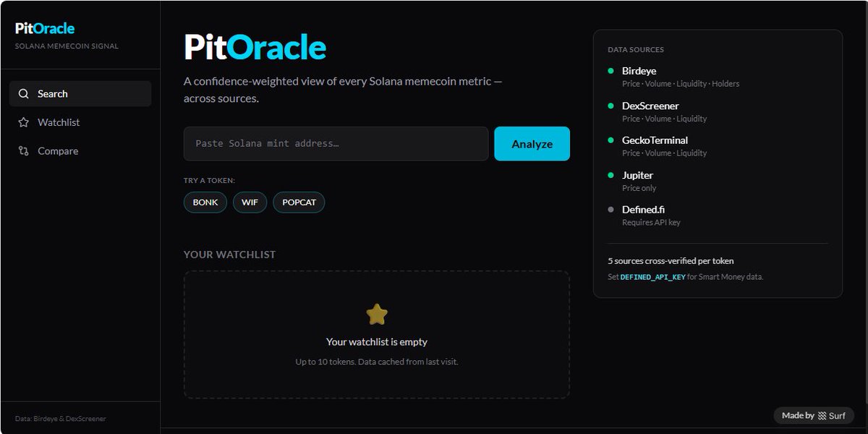Screen dimensions: 868x434
Task: Click the green status dot beside DexScreener
Action: (x=611, y=106)
